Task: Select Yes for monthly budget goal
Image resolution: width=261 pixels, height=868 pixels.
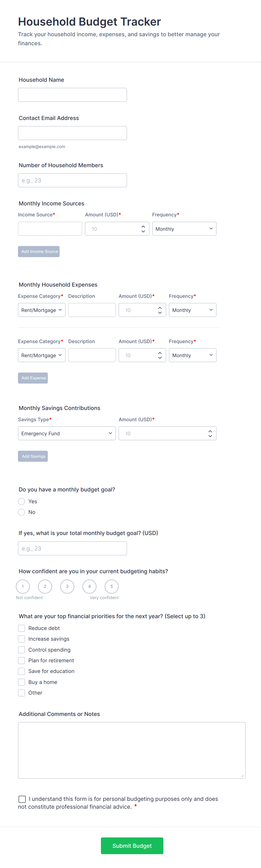Action: tap(22, 502)
